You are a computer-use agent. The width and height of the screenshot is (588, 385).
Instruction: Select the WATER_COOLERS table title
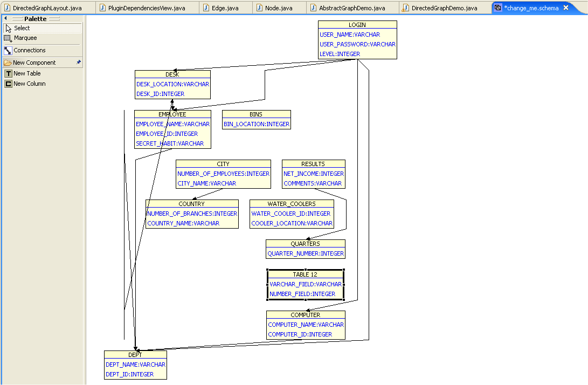click(292, 204)
